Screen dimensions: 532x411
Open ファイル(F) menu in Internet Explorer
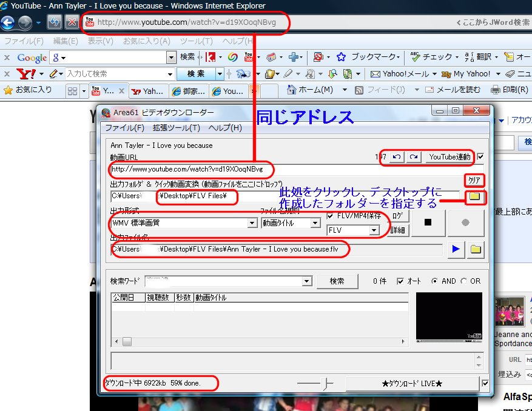click(24, 41)
